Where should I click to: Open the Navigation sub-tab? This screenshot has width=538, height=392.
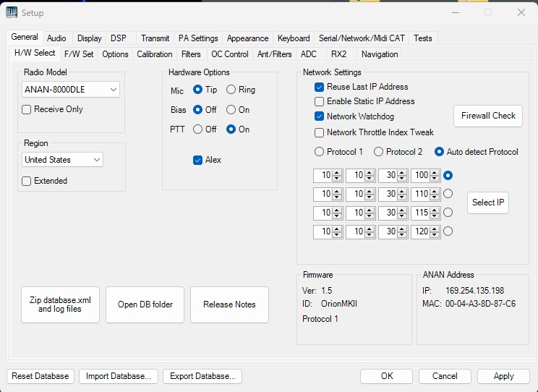pyautogui.click(x=380, y=54)
